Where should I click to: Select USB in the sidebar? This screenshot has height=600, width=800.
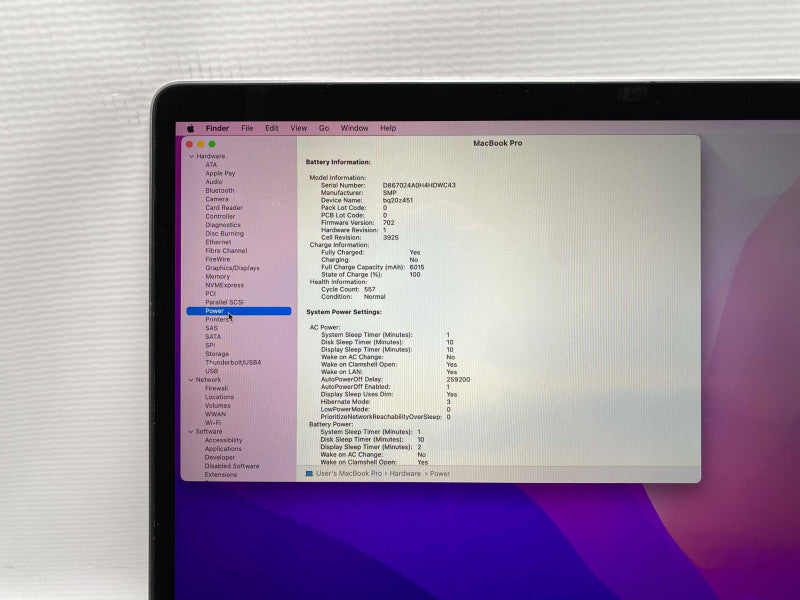(x=212, y=371)
